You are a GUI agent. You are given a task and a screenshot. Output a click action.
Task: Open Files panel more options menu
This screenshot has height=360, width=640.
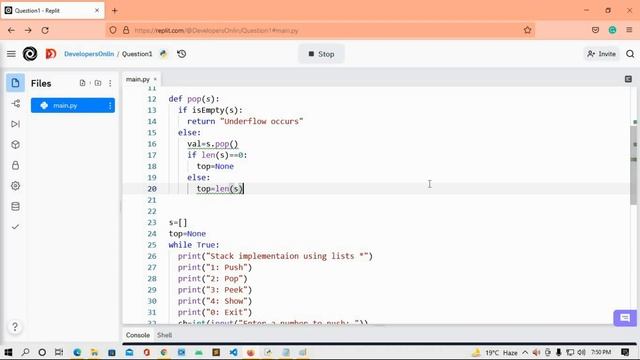pyautogui.click(x=110, y=83)
